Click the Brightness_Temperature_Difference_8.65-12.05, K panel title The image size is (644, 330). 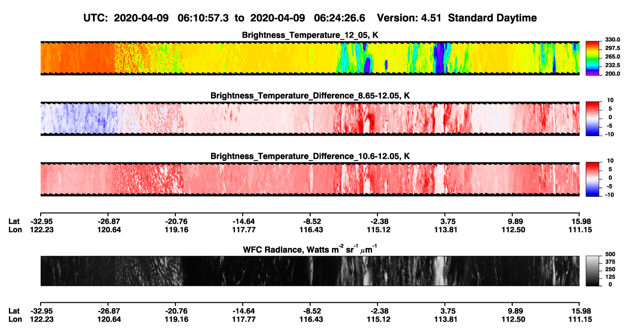coord(310,95)
